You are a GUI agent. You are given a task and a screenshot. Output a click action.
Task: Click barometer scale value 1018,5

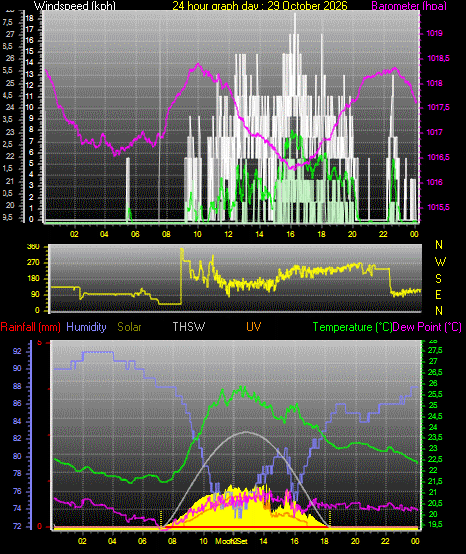tap(438, 58)
